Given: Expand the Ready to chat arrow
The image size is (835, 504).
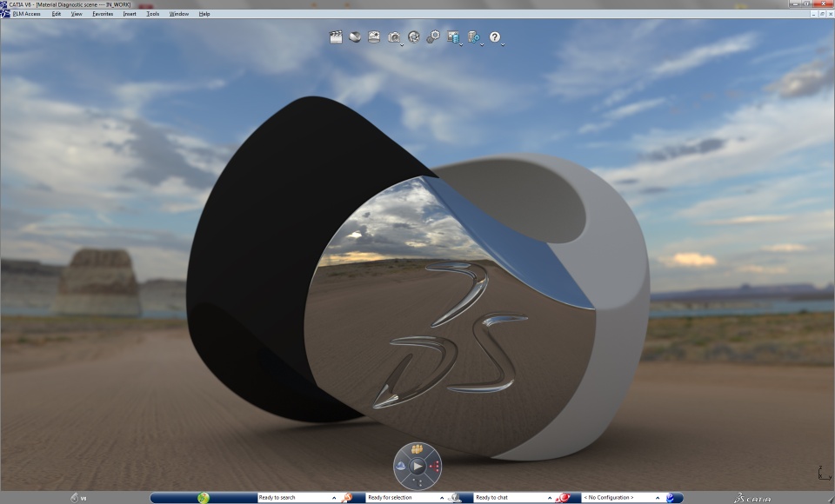Looking at the screenshot, I should pos(550,498).
